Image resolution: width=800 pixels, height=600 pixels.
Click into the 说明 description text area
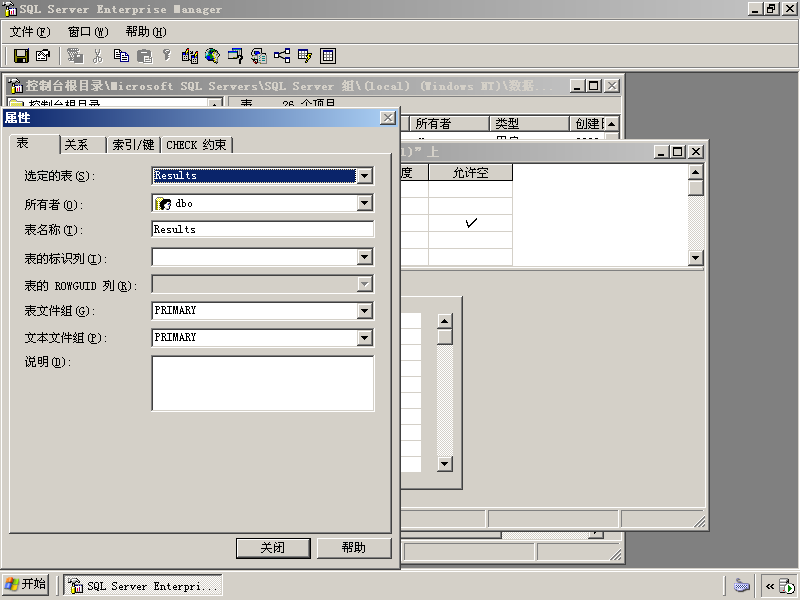tap(263, 383)
